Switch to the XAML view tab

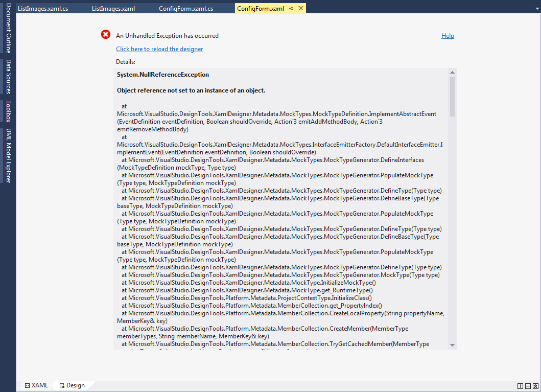click(36, 385)
